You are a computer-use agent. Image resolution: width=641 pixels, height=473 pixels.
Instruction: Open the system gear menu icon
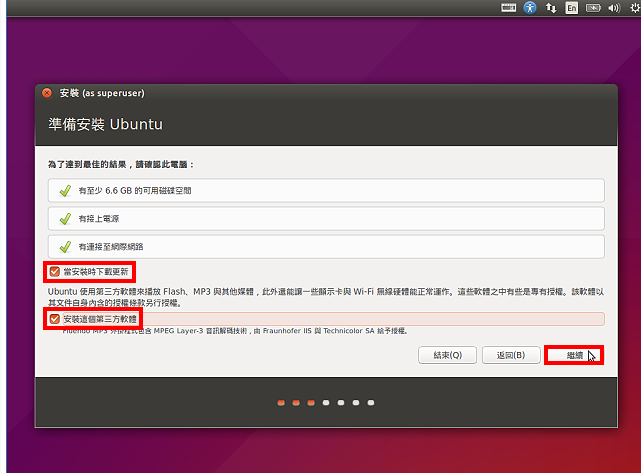coord(635,8)
